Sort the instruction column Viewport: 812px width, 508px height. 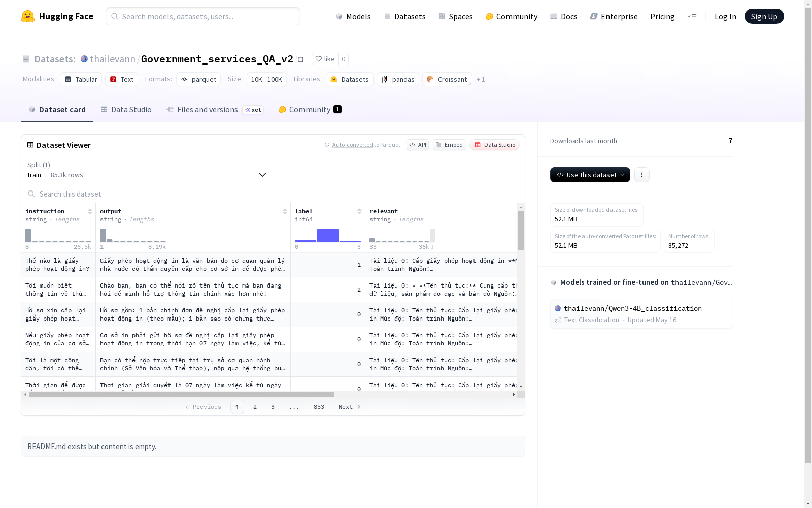(90, 211)
